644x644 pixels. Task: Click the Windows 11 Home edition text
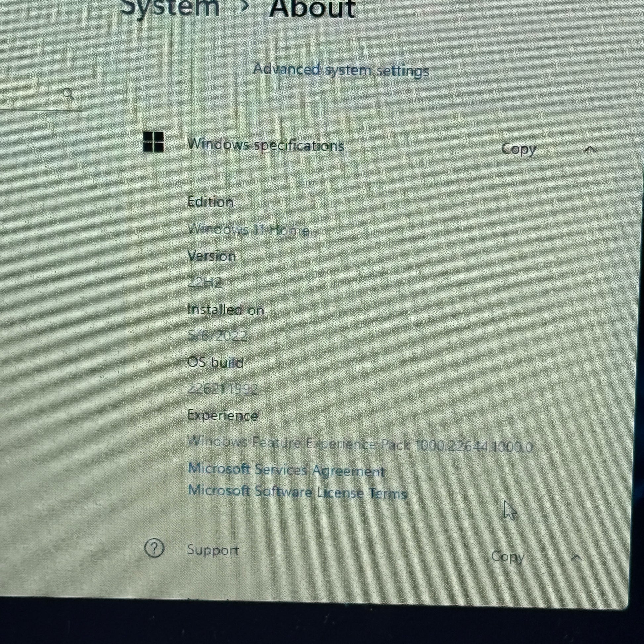[248, 230]
